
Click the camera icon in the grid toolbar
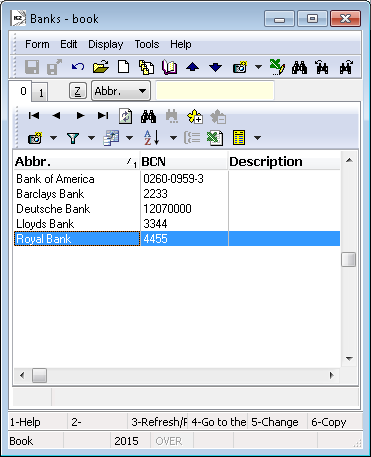(x=35, y=138)
